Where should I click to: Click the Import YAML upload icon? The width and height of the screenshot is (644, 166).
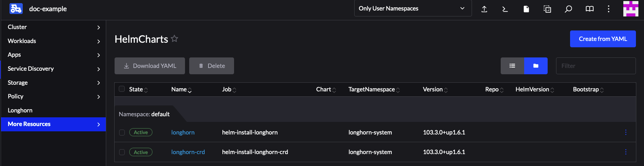[x=484, y=9]
